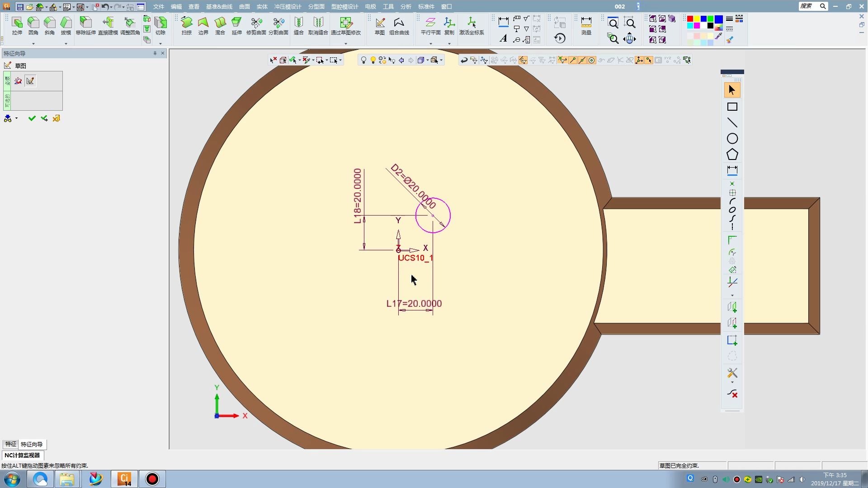Expand dropdown arrow under 切除 tool
The height and width of the screenshot is (488, 868).
160,43
